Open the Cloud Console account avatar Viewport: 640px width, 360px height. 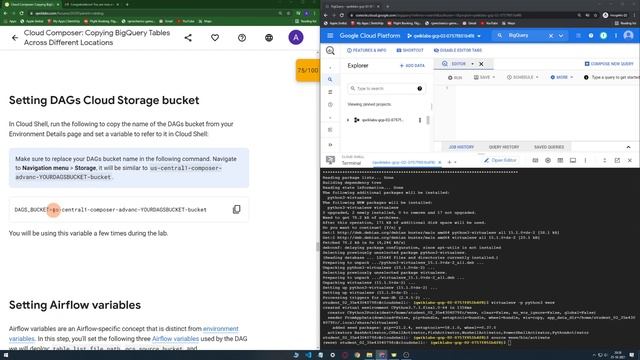[x=628, y=36]
